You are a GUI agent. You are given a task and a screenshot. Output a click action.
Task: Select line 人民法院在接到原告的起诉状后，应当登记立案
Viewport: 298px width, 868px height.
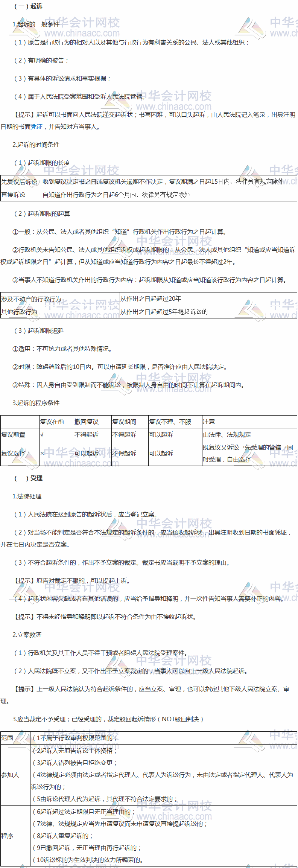86,515
